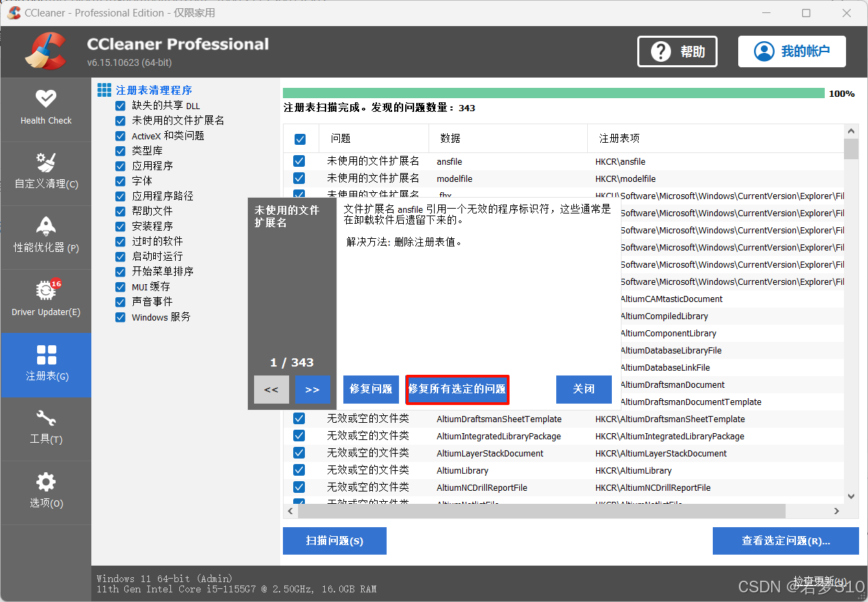Select AltiumDraftsmanSheetTemplate data cell
Viewport: 868px width, 602px height.
pyautogui.click(x=499, y=419)
